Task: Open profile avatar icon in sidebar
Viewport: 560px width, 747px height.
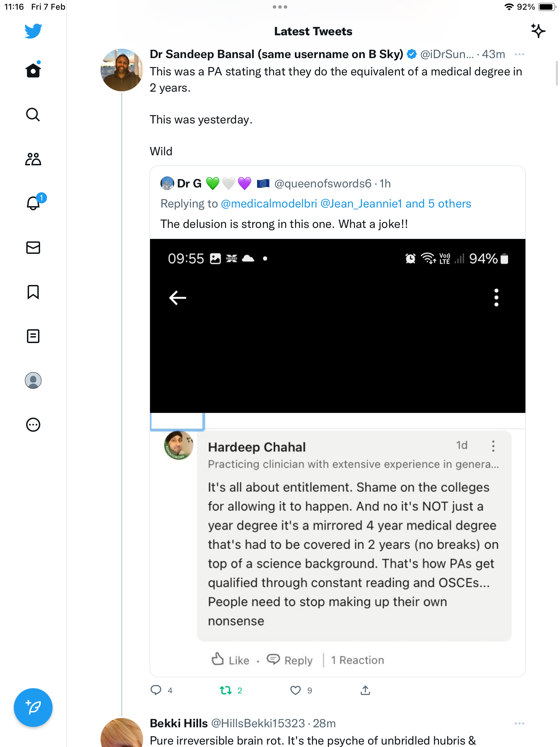Action: 33,380
